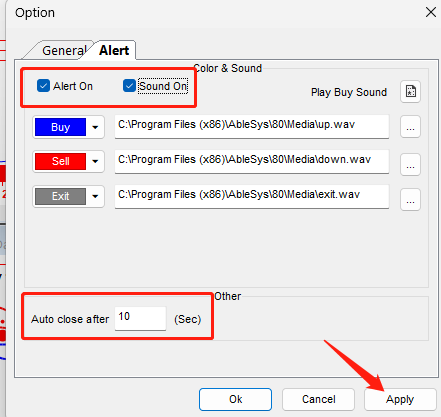Open the Buy color dropdown arrow
The image size is (441, 417).
pyautogui.click(x=95, y=127)
